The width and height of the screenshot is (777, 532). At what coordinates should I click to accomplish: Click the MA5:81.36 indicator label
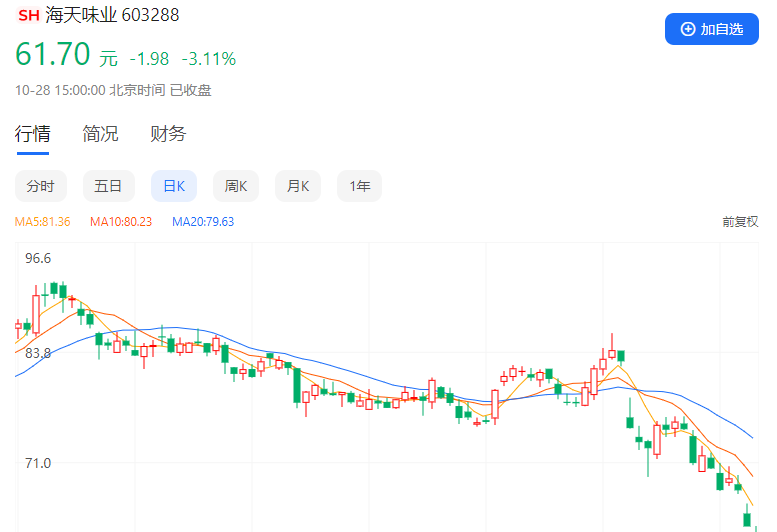[x=43, y=221]
